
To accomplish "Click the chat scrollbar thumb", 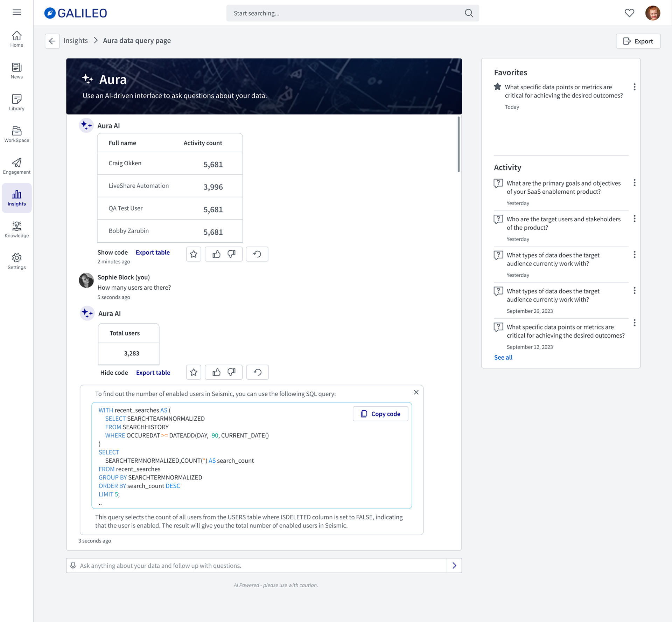I will (x=458, y=144).
